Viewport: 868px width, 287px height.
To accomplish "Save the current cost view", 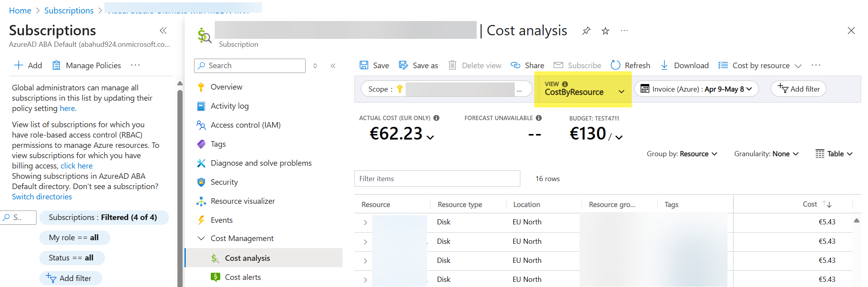I will (x=374, y=65).
